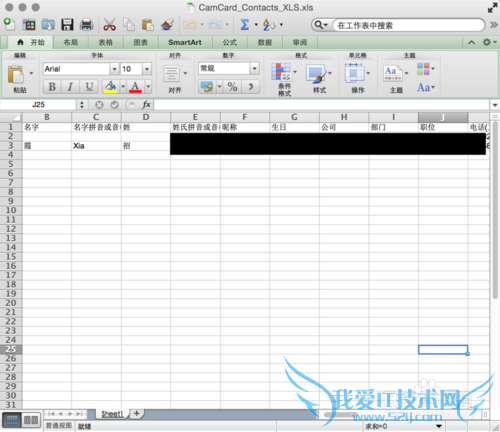Expand the number format dropdown
The width and height of the screenshot is (500, 432).
point(255,68)
